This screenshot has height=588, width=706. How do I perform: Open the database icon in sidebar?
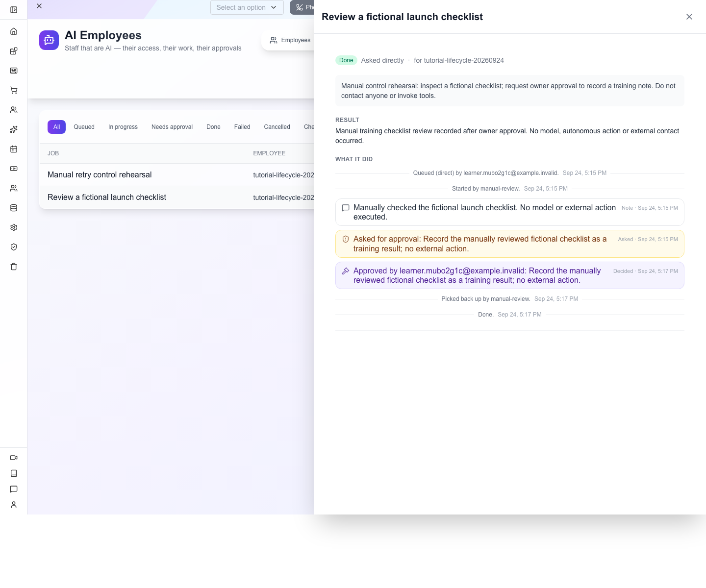(14, 208)
